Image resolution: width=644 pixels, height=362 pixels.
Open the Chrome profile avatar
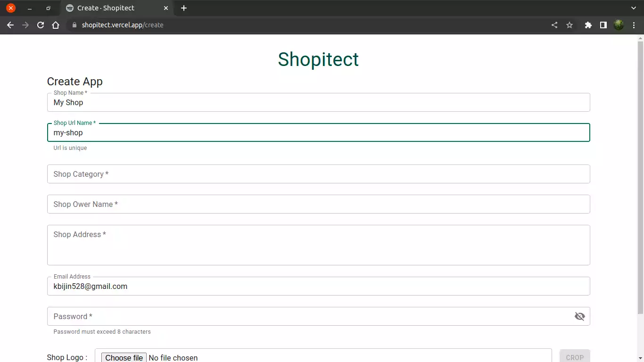619,25
